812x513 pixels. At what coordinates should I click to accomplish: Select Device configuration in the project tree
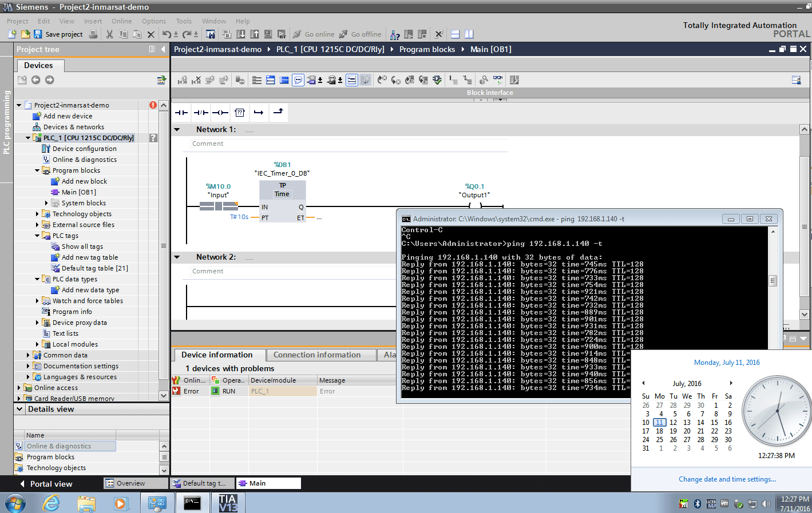tap(85, 149)
